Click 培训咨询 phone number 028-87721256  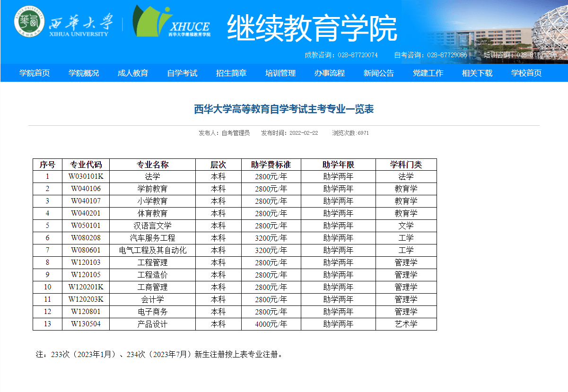tap(536, 55)
